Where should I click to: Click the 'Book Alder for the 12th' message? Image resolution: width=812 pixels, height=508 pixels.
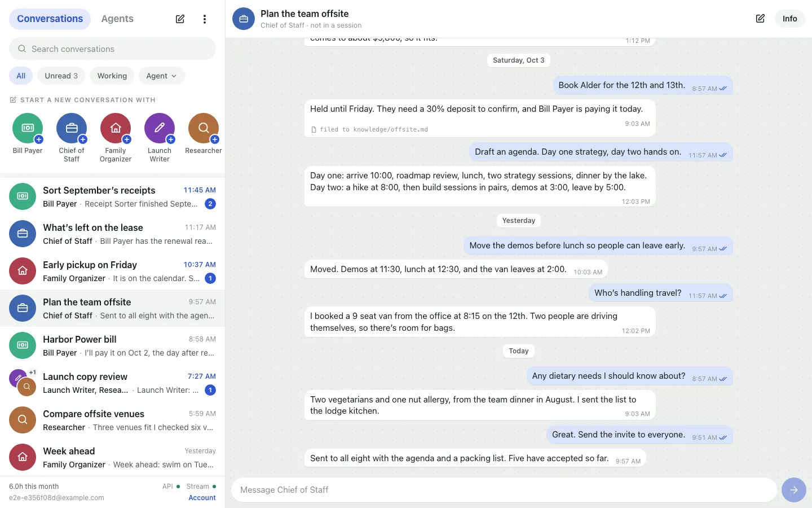pos(643,85)
